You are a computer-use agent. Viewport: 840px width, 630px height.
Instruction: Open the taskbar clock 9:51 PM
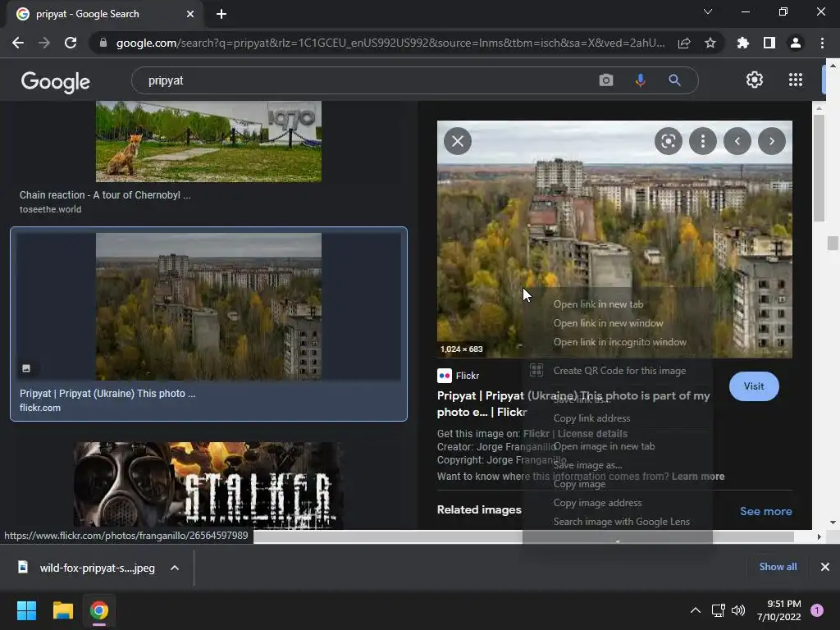pos(778,610)
